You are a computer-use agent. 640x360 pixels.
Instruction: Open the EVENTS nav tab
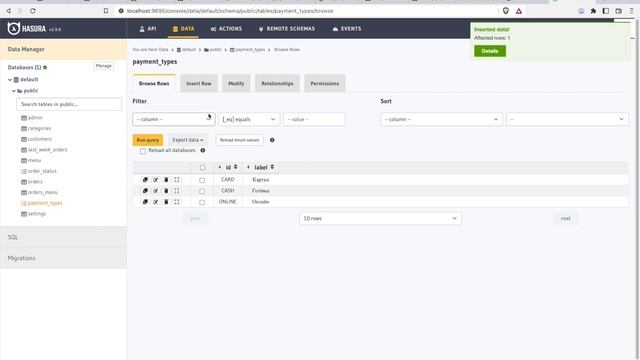[x=347, y=29]
